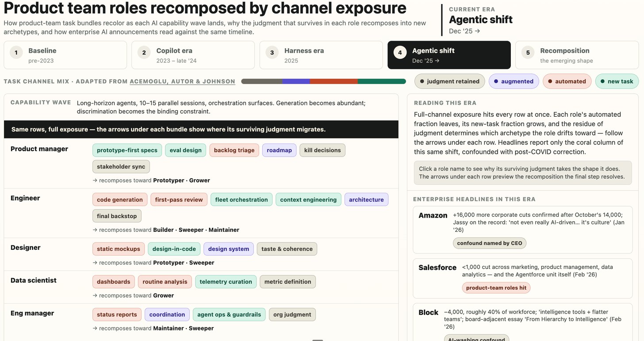
Task: Select the dashboards chip
Action: tap(114, 282)
